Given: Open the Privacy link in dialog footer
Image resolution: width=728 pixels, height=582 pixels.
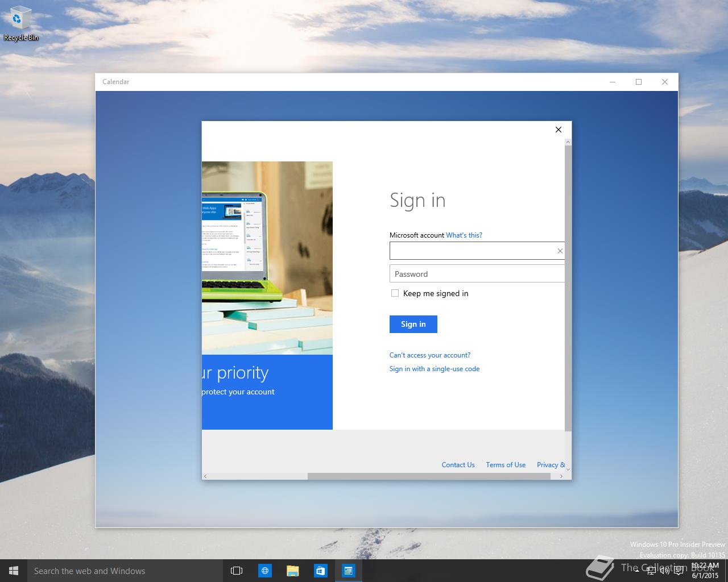Looking at the screenshot, I should [551, 465].
